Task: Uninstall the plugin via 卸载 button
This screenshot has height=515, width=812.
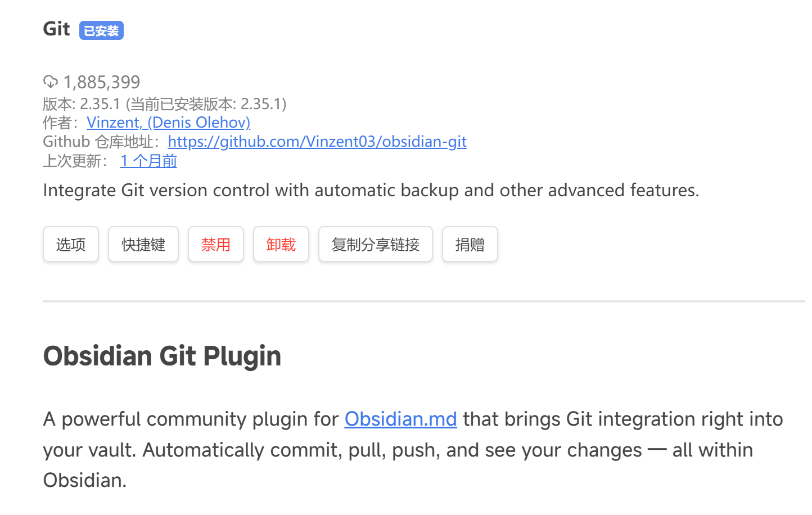Action: [281, 245]
